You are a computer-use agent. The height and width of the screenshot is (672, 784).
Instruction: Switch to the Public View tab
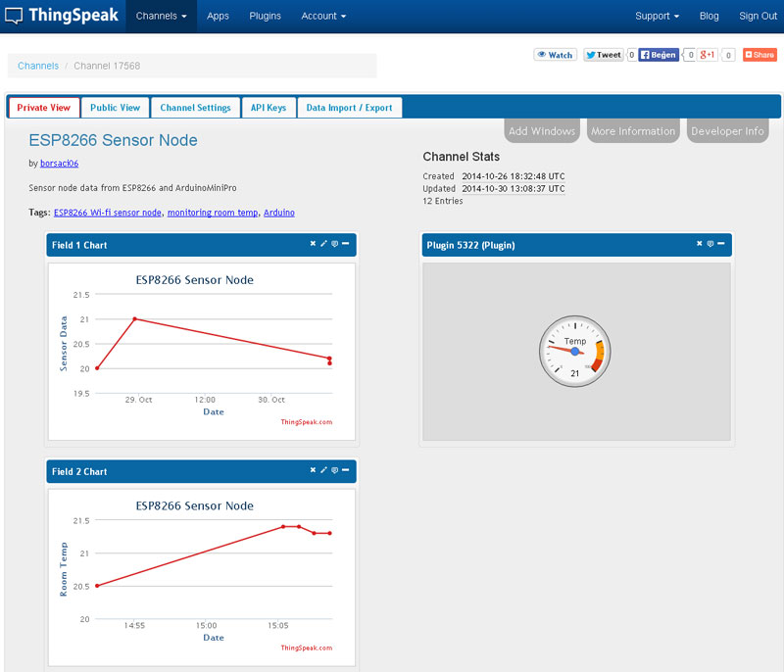[x=115, y=108]
